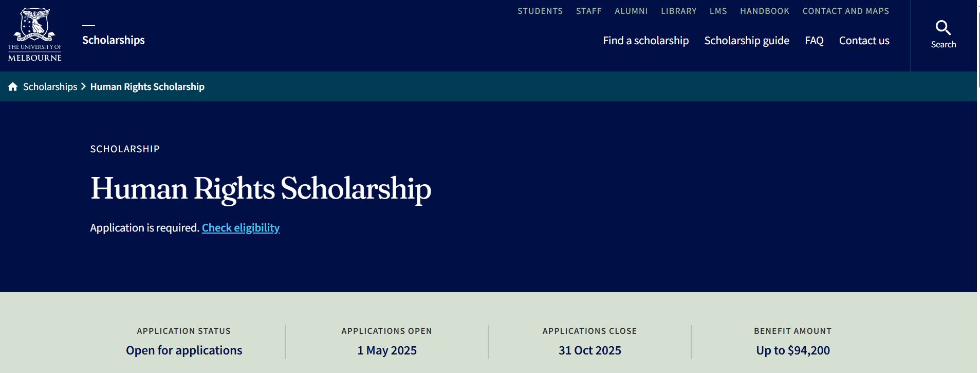The image size is (980, 373).
Task: Open Contact and Maps link
Action: tap(846, 11)
